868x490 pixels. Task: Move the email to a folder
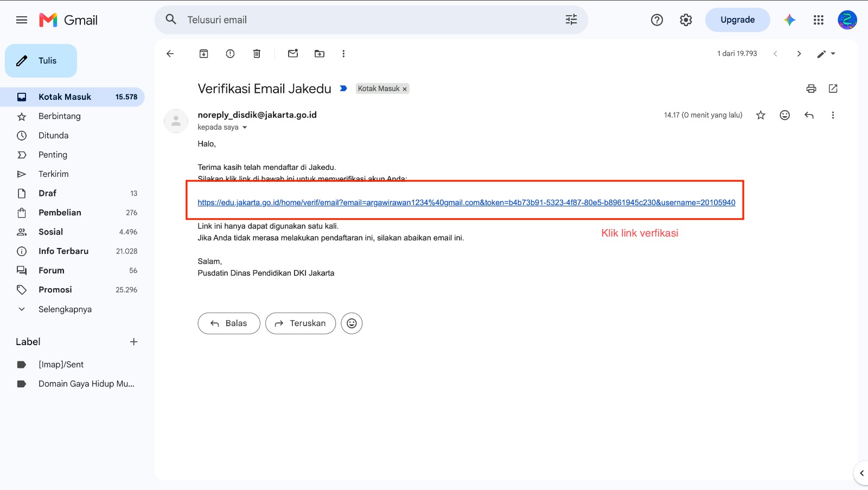click(320, 54)
